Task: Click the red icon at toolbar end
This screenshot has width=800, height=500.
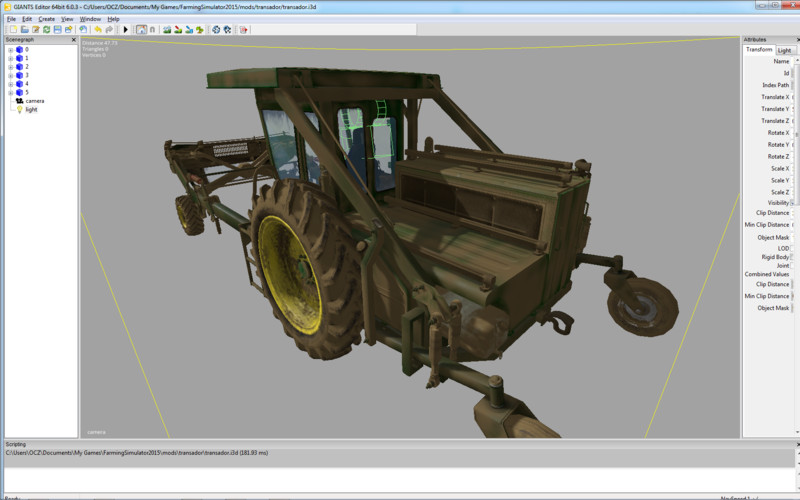Action: 244,29
